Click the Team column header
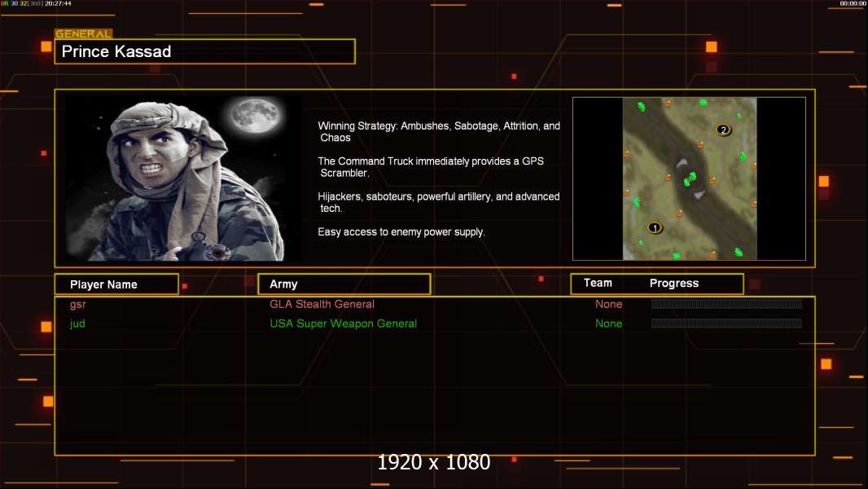 tap(598, 283)
